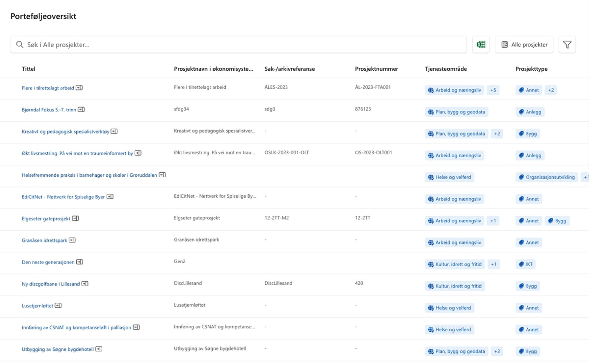Open the filter funnel icon
Screen dimensions: 589x364
pyautogui.click(x=567, y=45)
